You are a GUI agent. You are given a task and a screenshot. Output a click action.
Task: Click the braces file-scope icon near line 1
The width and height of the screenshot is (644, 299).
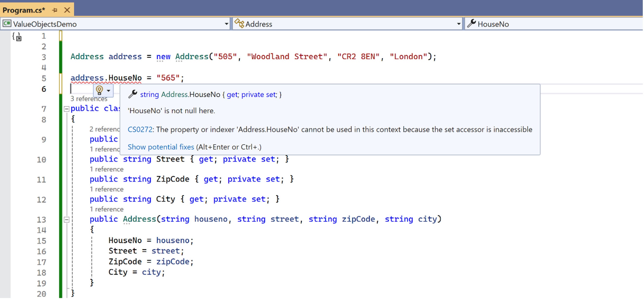coord(17,37)
